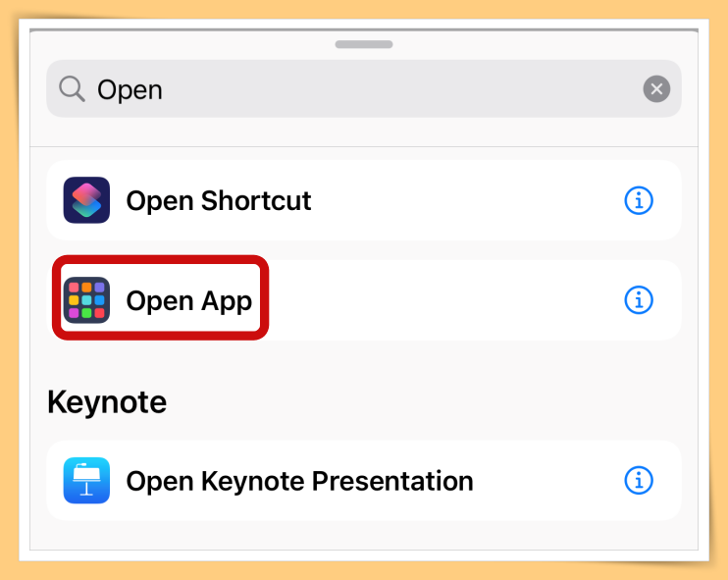
Task: Click the Keynote section heading
Action: 107,401
